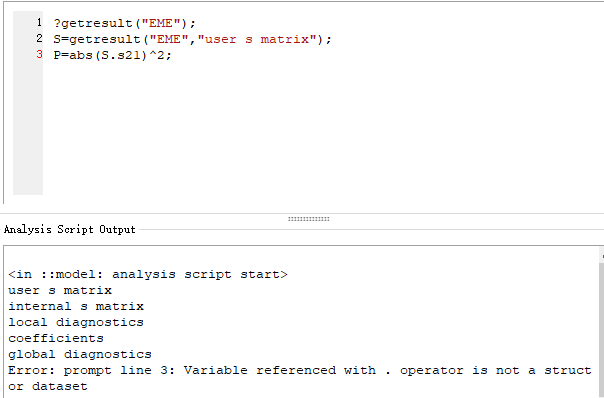Click the string "user s matrix" in line 2
The height and width of the screenshot is (398, 604).
[257, 39]
